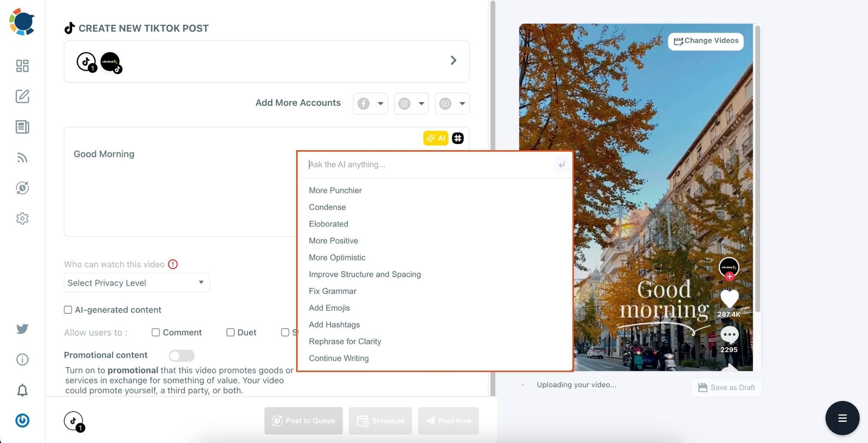Expand the Facebook account dropdown arrow
This screenshot has width=868, height=443.
tap(380, 103)
